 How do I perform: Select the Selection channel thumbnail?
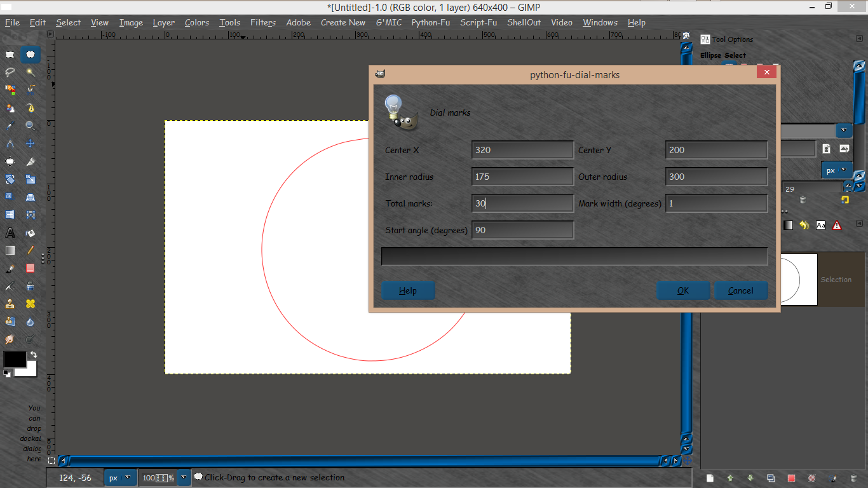(798, 280)
